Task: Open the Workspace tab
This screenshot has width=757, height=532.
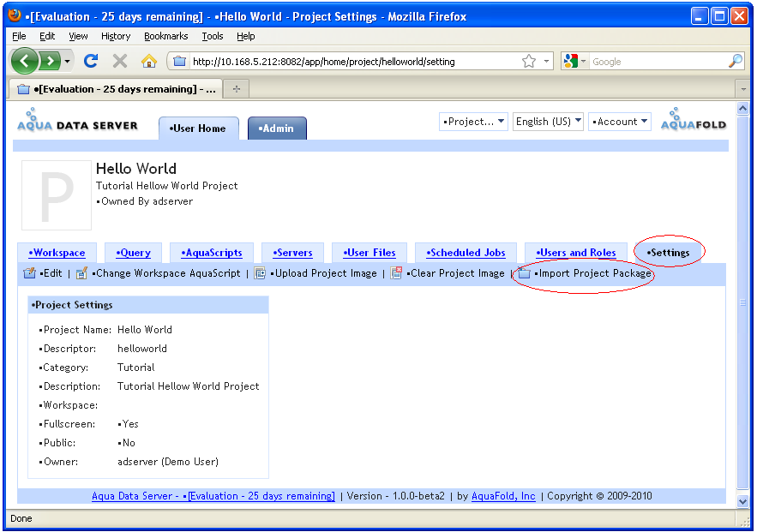Action: [57, 253]
